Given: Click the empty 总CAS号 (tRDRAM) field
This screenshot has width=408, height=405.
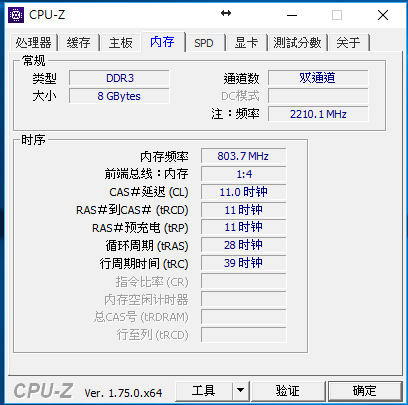Looking at the screenshot, I should pos(243,317).
